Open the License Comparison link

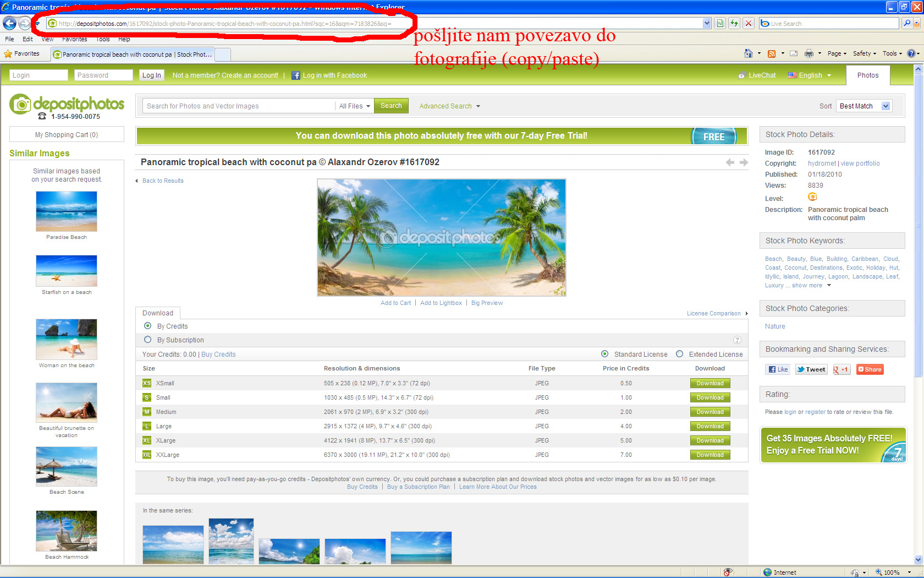[713, 313]
